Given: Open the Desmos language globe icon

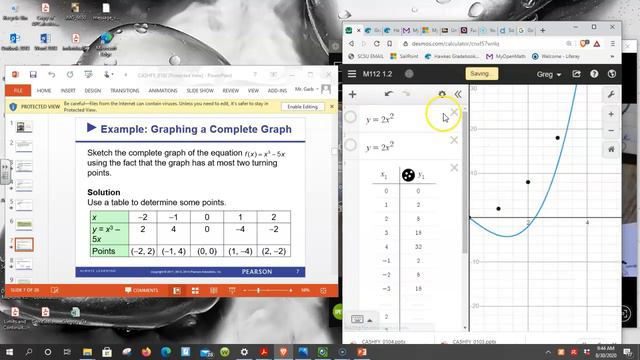Looking at the screenshot, I should [611, 74].
